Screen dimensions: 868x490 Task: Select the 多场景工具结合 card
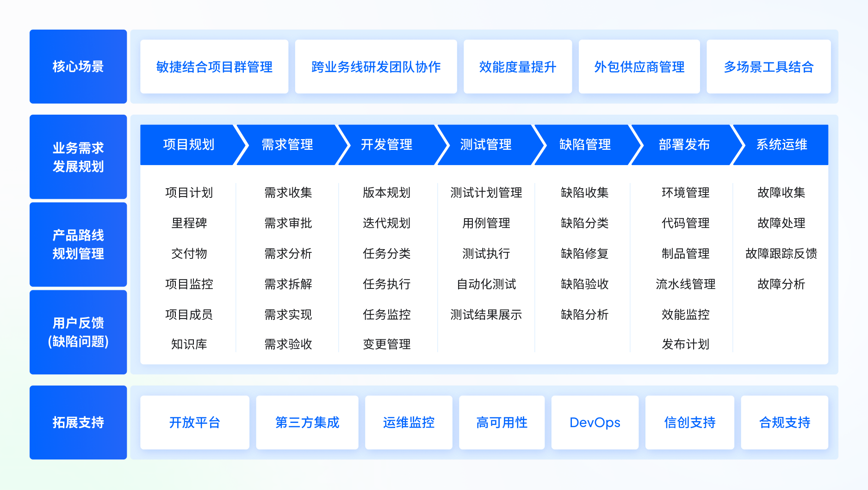click(x=769, y=67)
